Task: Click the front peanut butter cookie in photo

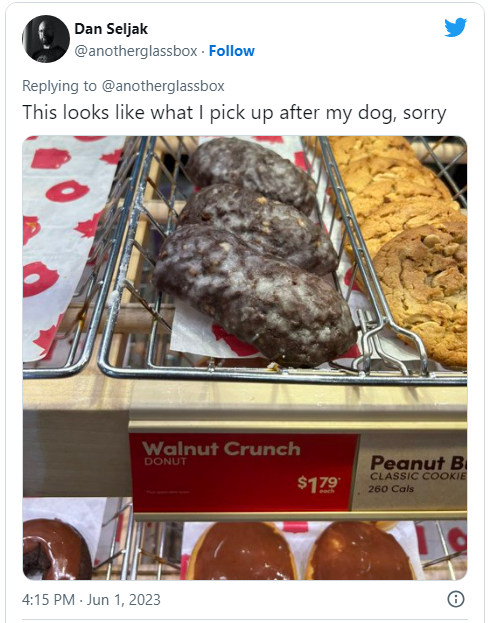Action: [422, 294]
